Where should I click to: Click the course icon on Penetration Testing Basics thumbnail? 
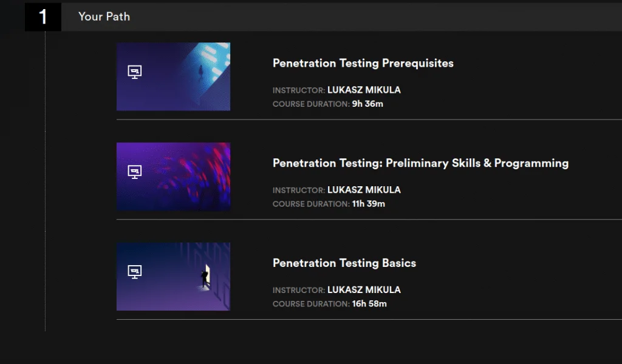(135, 272)
